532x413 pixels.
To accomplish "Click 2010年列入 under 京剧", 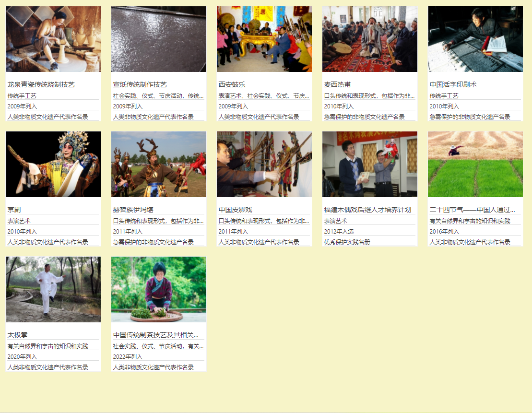I will (23, 231).
